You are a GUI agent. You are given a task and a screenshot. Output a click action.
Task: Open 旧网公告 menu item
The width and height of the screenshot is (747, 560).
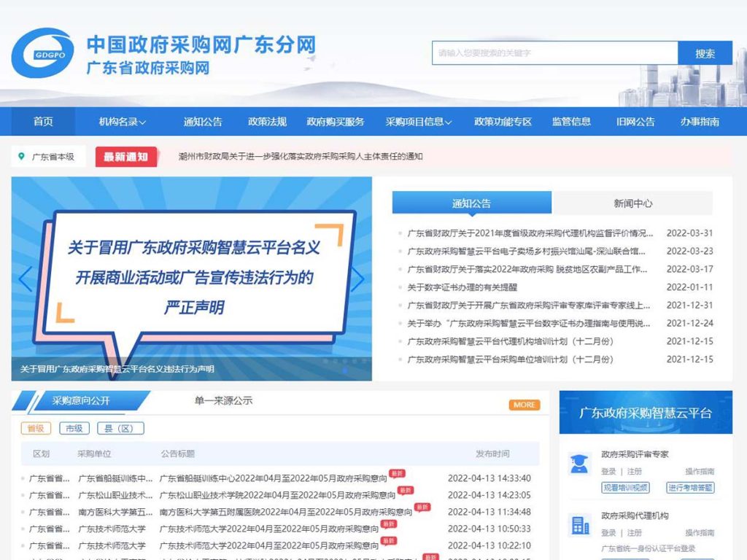(x=635, y=122)
